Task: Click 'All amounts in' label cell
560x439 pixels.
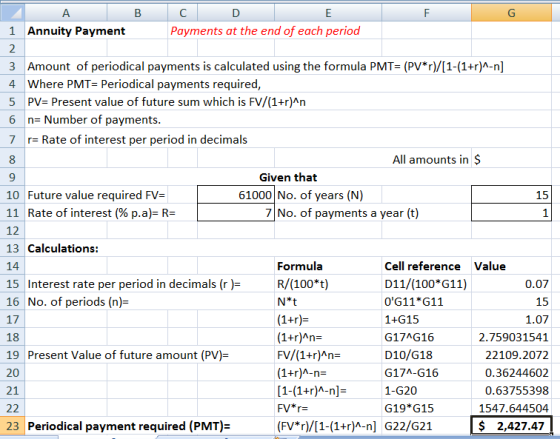Action: pos(430,159)
